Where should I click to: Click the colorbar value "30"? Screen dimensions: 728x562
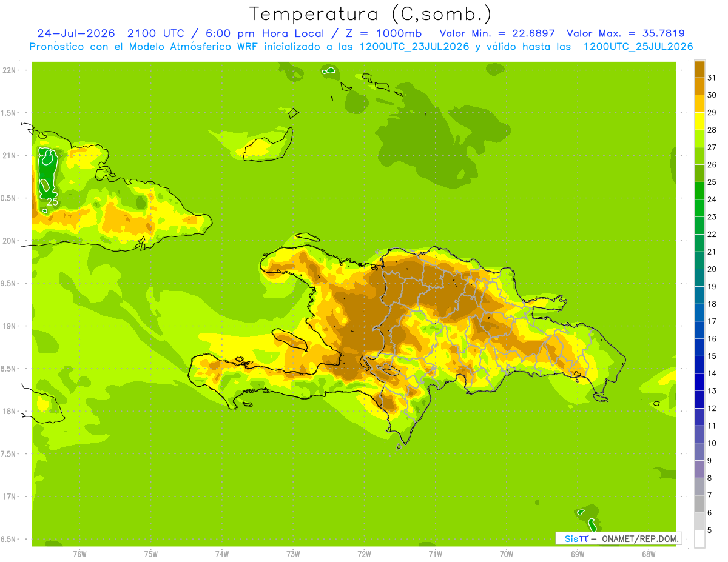(x=712, y=95)
